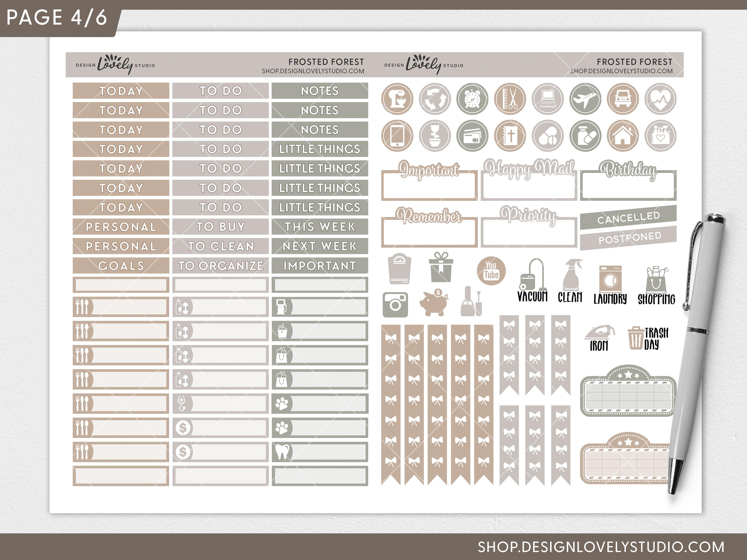Image resolution: width=747 pixels, height=560 pixels.
Task: Select the YouTube round sticker
Action: pyautogui.click(x=491, y=271)
